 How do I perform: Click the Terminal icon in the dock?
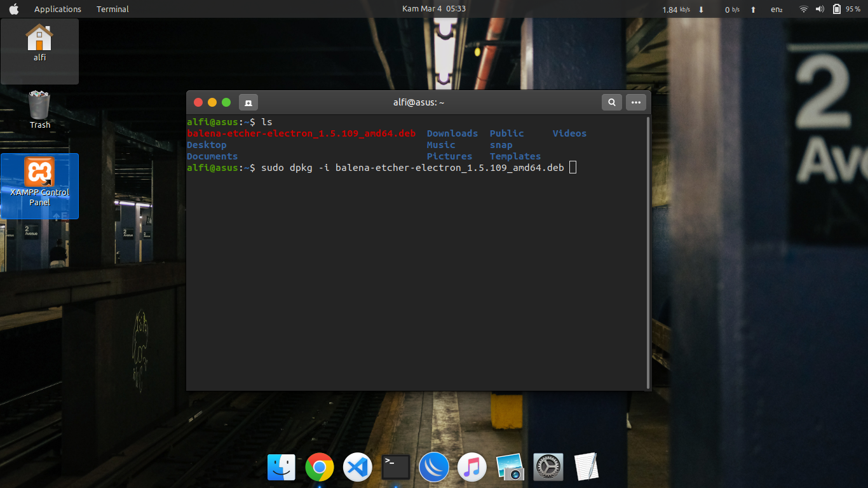[395, 468]
